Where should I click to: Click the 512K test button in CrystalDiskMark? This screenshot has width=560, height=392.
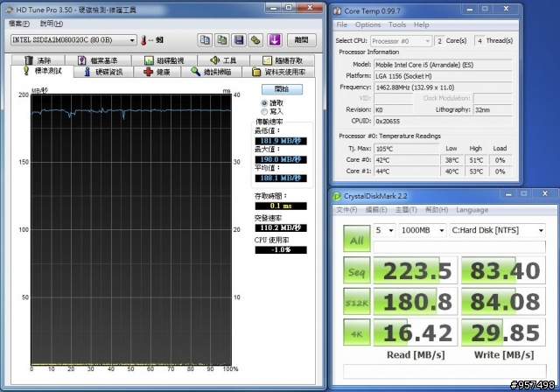356,302
